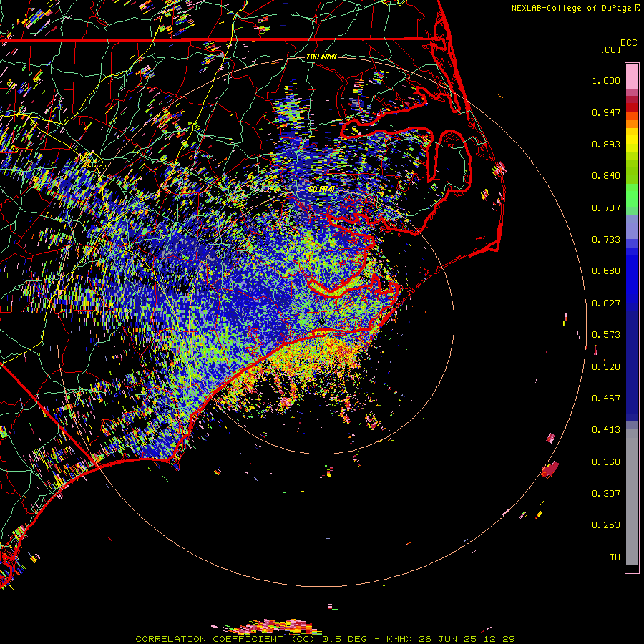Pick the lavender color bar segment near 0.733

(x=632, y=227)
